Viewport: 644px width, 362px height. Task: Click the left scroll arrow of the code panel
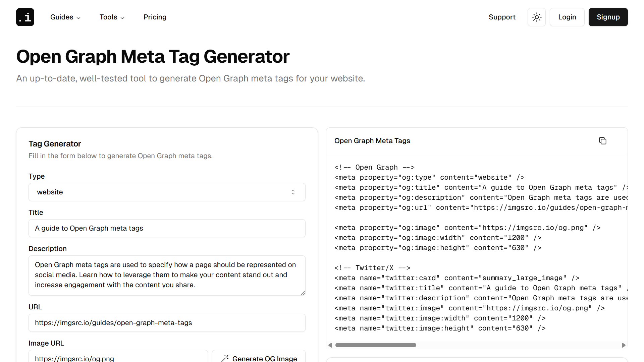pyautogui.click(x=330, y=345)
